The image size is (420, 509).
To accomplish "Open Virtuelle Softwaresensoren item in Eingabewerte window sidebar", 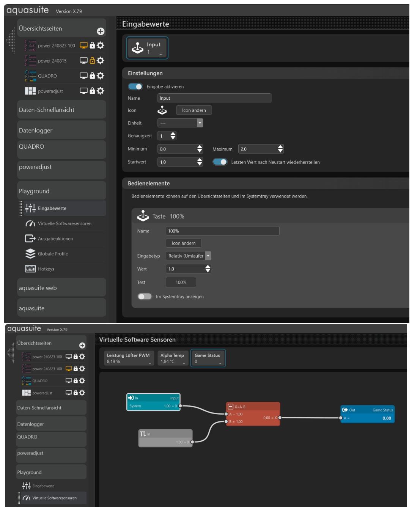I will (64, 223).
